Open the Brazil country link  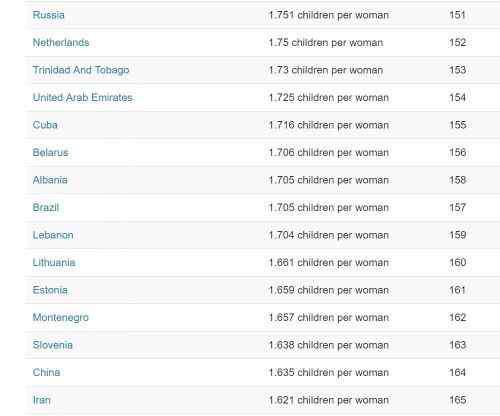pyautogui.click(x=46, y=208)
